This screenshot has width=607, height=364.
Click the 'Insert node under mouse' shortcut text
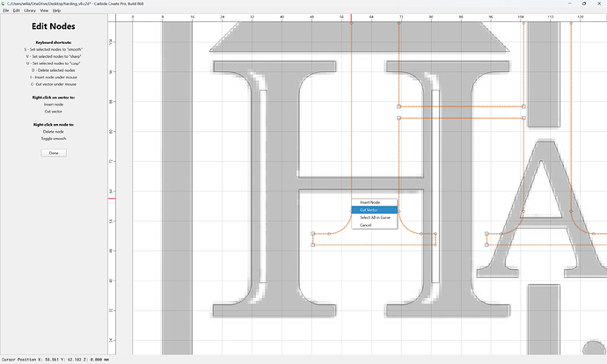(x=54, y=77)
